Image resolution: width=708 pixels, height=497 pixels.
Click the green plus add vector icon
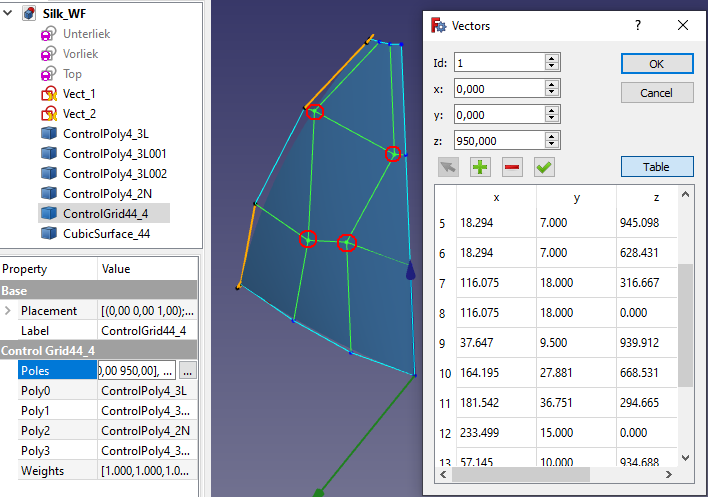point(480,167)
